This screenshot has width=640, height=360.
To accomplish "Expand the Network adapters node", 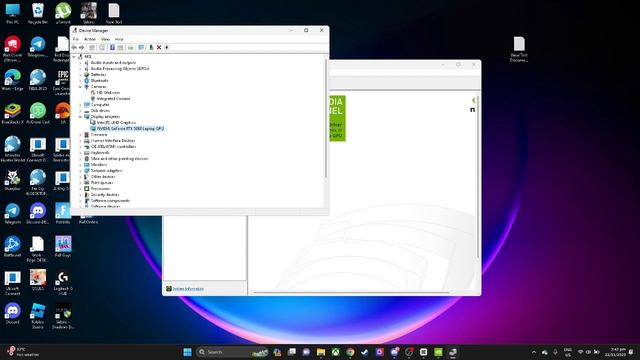I will coord(80,171).
